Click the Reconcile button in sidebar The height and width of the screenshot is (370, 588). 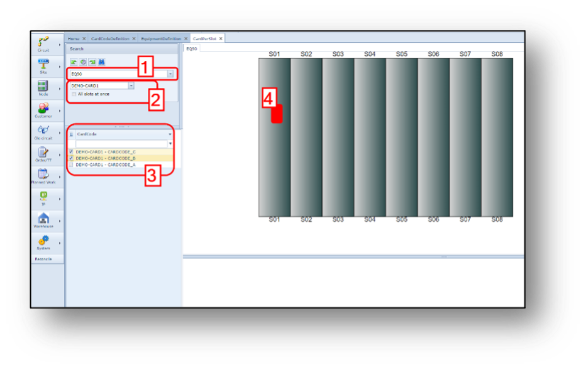pos(43,259)
